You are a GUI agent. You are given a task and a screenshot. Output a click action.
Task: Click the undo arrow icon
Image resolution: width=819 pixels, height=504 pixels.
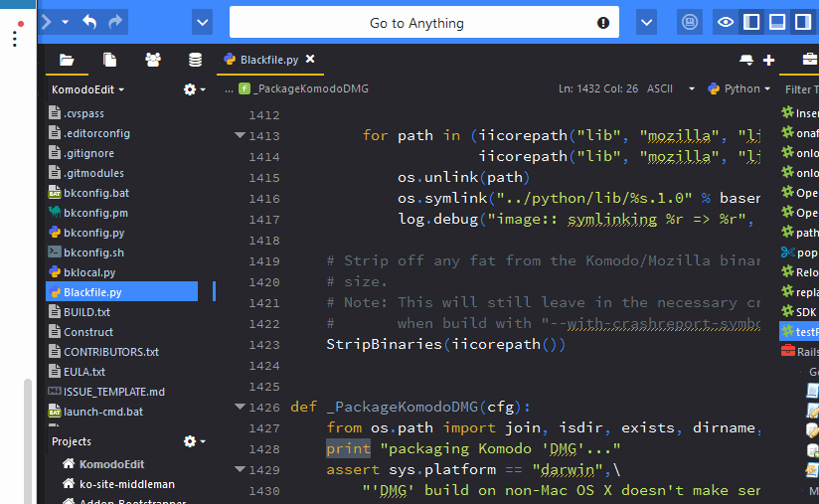click(89, 22)
